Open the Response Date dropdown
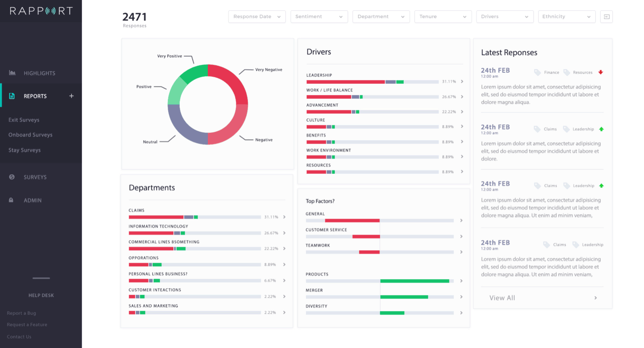 coord(257,17)
